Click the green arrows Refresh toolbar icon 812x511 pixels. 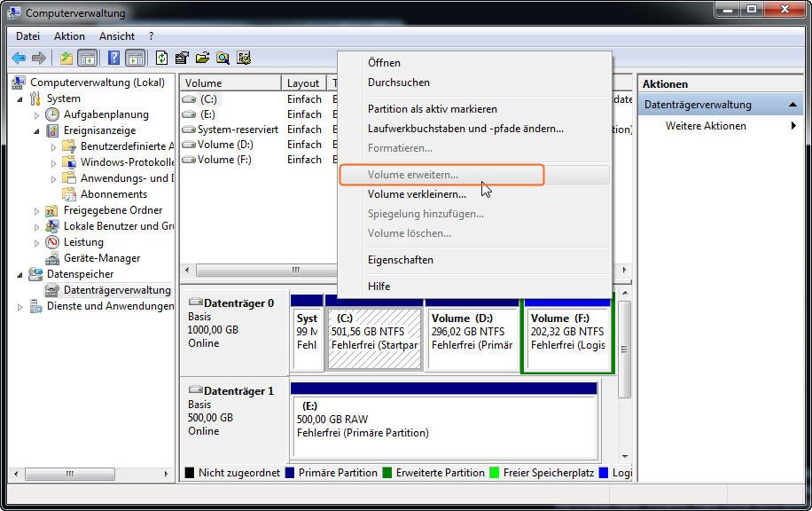[161, 58]
